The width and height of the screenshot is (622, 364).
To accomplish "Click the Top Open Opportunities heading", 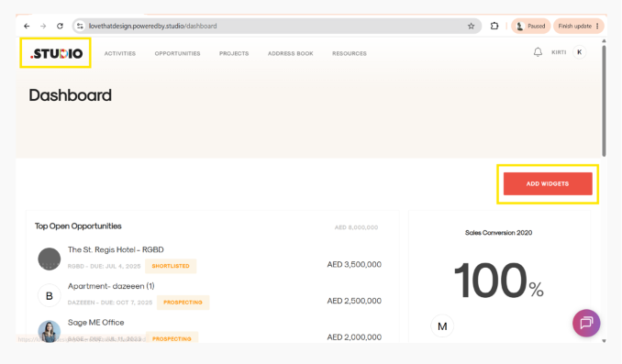I will pos(78,226).
